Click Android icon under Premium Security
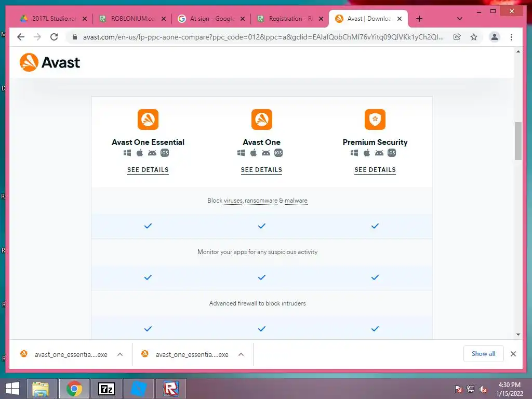The width and height of the screenshot is (532, 399). click(379, 153)
